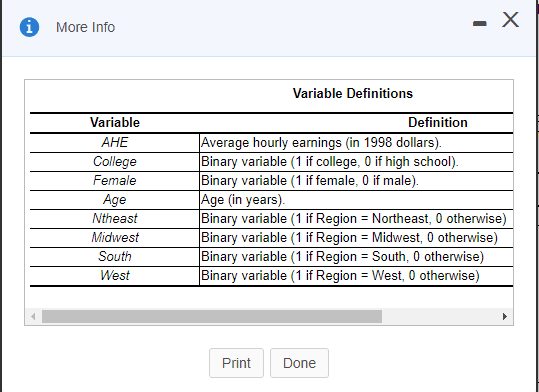
Task: Click 'Average hourly earnings (in 1998 dollars)' definition
Action: point(321,143)
